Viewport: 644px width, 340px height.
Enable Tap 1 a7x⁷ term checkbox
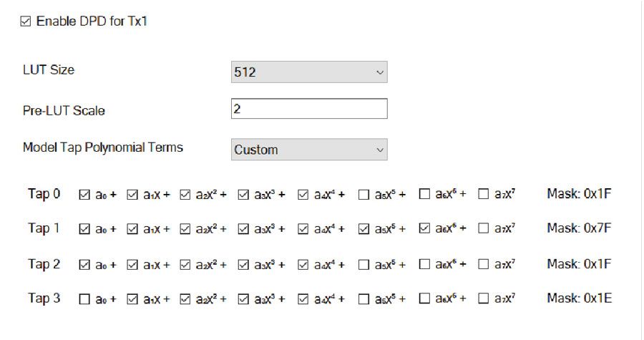[x=483, y=229]
